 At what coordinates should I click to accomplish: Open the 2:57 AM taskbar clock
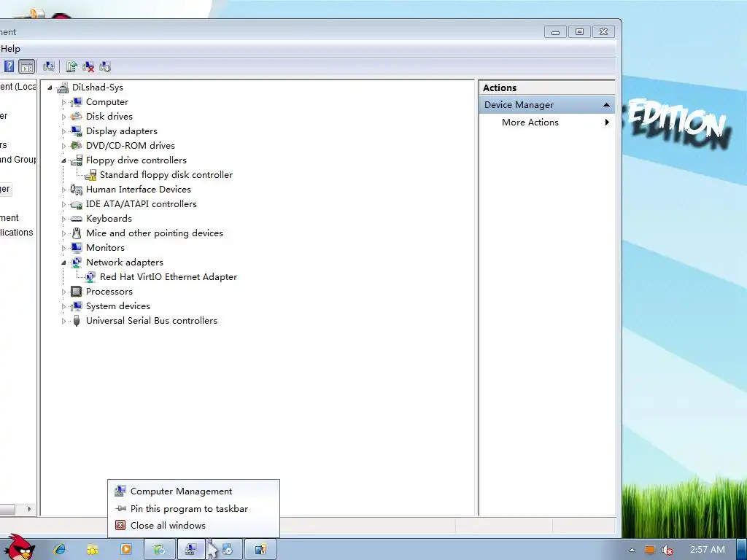coord(708,550)
